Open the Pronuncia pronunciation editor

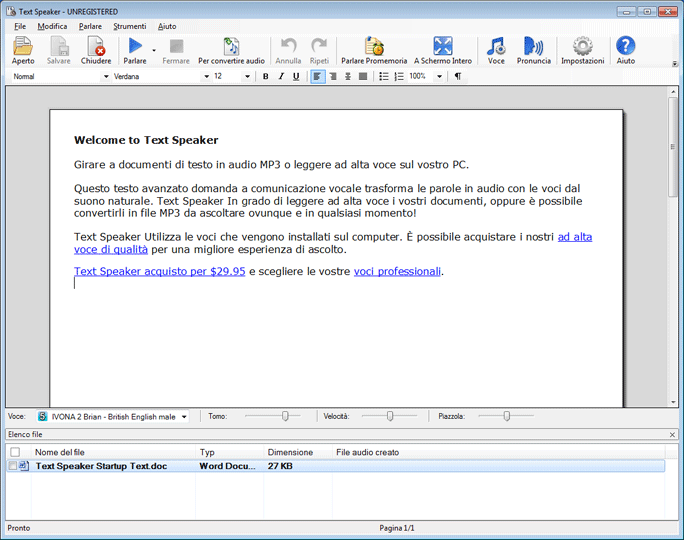(533, 47)
